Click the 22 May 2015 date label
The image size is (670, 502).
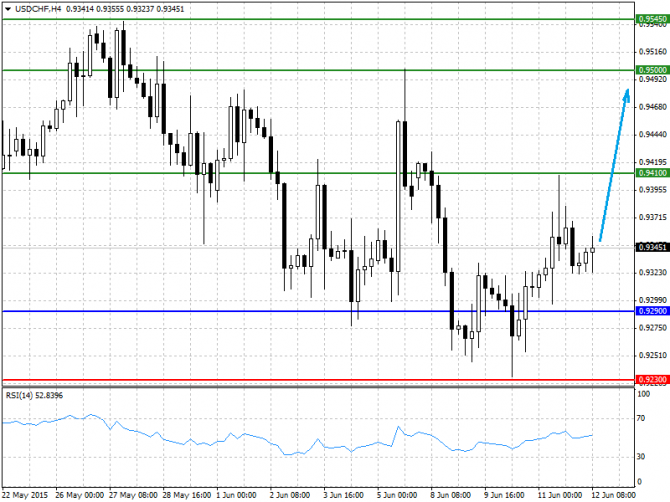25,495
